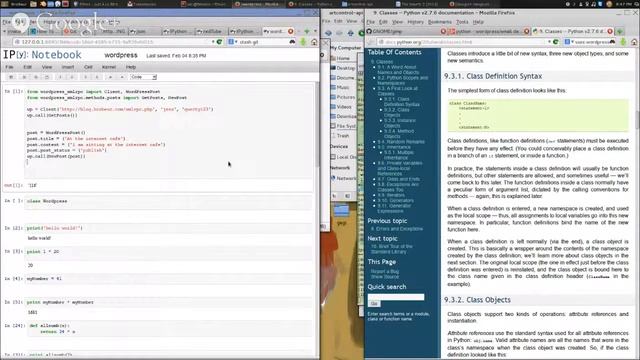Close the 9. Classes tab
Screen dimensions: 640x360
[x=610, y=31]
